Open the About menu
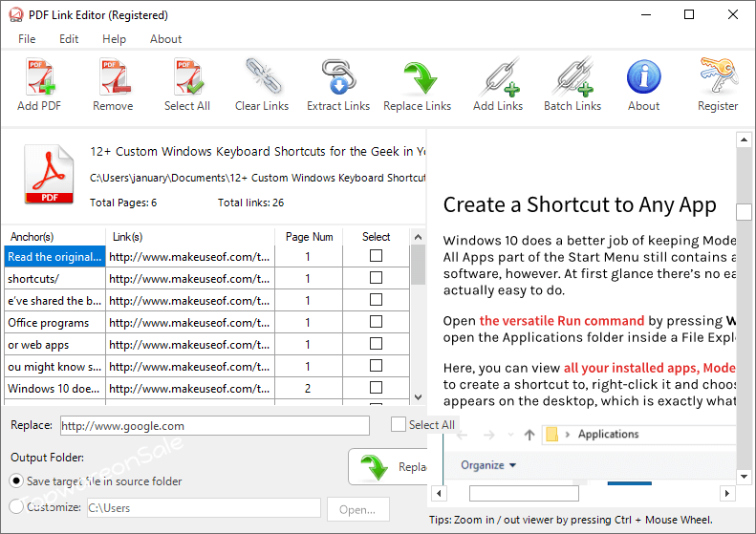Screen dimensions: 756x534 pos(166,39)
